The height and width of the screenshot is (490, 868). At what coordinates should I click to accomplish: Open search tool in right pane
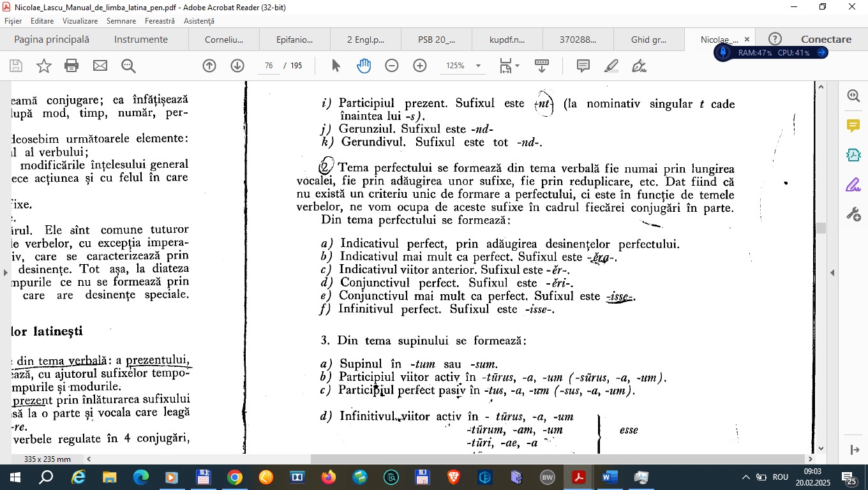(x=853, y=96)
